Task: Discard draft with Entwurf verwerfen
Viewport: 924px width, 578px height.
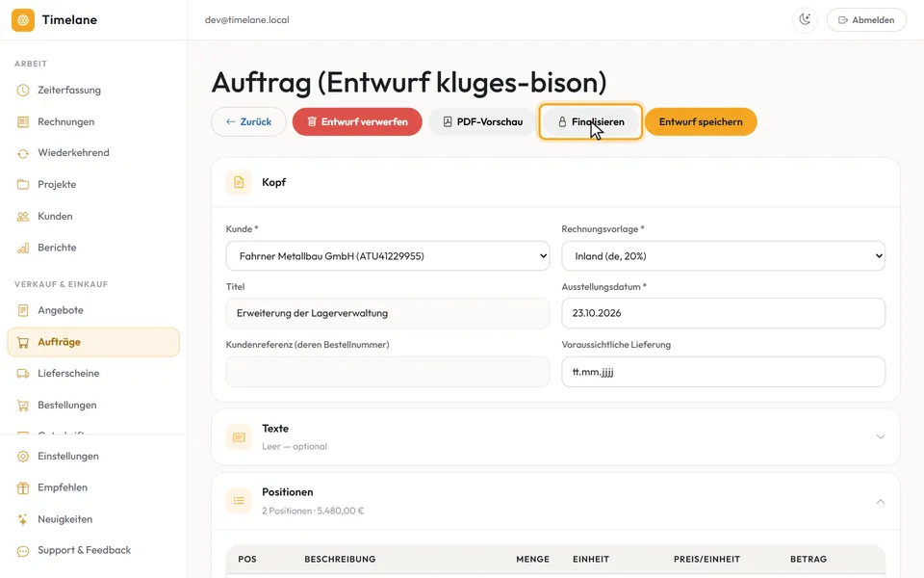Action: click(x=357, y=122)
